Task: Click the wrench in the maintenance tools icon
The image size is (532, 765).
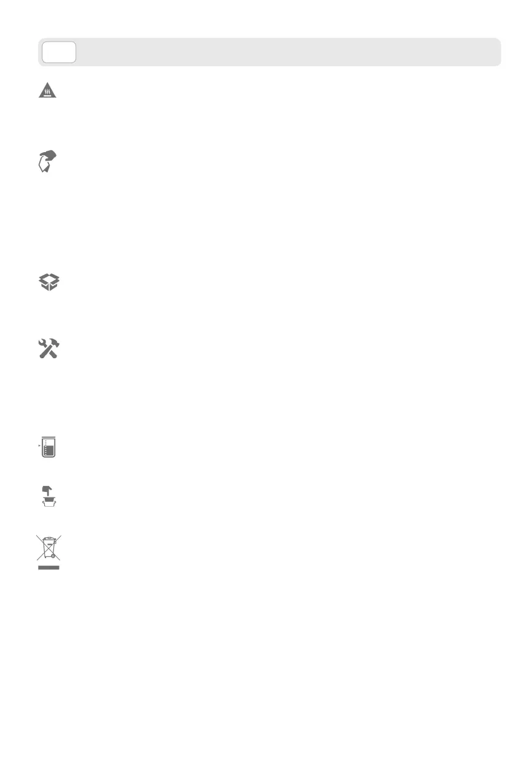Action: tap(44, 348)
